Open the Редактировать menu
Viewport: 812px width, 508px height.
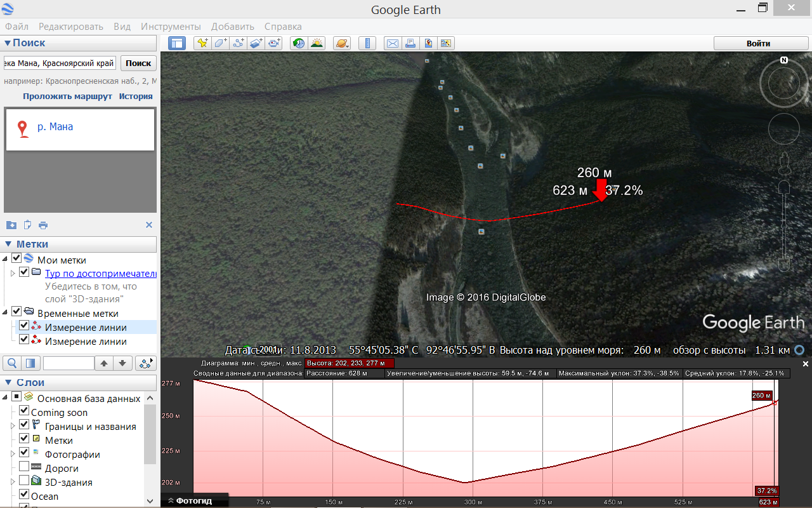(71, 27)
